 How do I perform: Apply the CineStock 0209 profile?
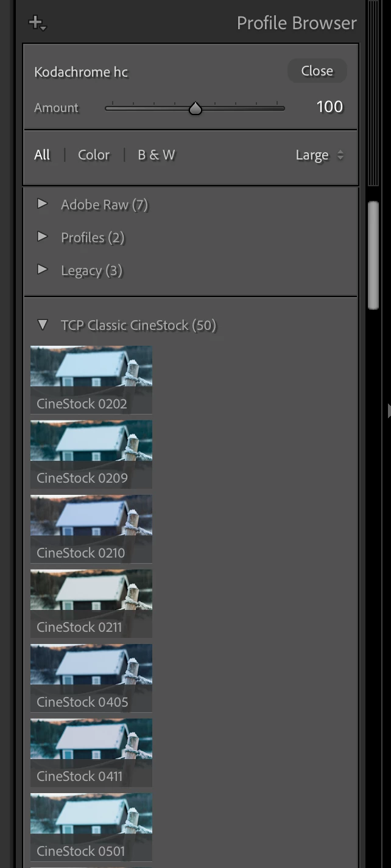pyautogui.click(x=91, y=454)
